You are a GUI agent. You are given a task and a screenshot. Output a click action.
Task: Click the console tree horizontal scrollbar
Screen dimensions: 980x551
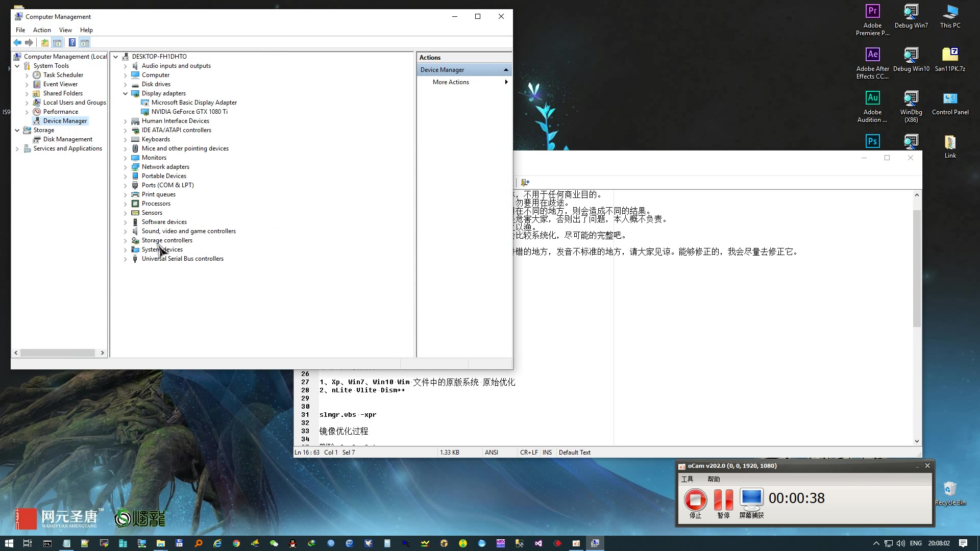coord(57,353)
